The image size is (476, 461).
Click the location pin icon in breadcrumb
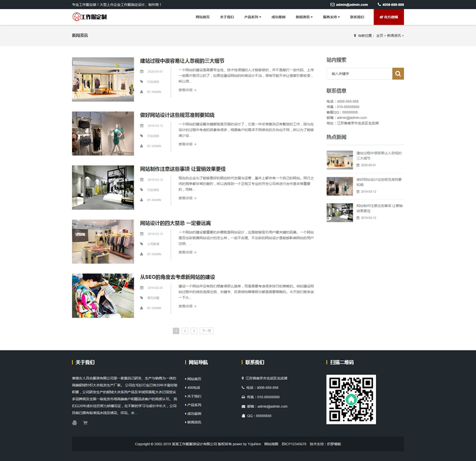click(355, 35)
